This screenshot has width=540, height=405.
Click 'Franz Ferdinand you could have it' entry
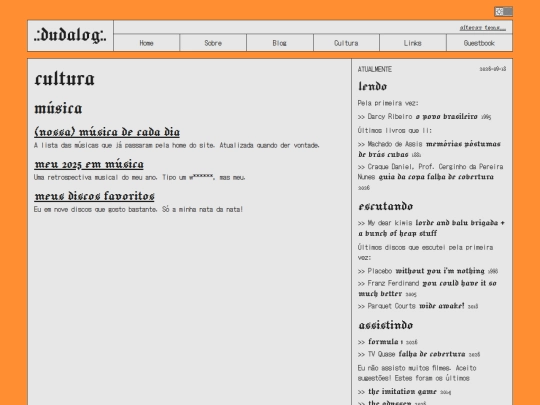click(427, 288)
